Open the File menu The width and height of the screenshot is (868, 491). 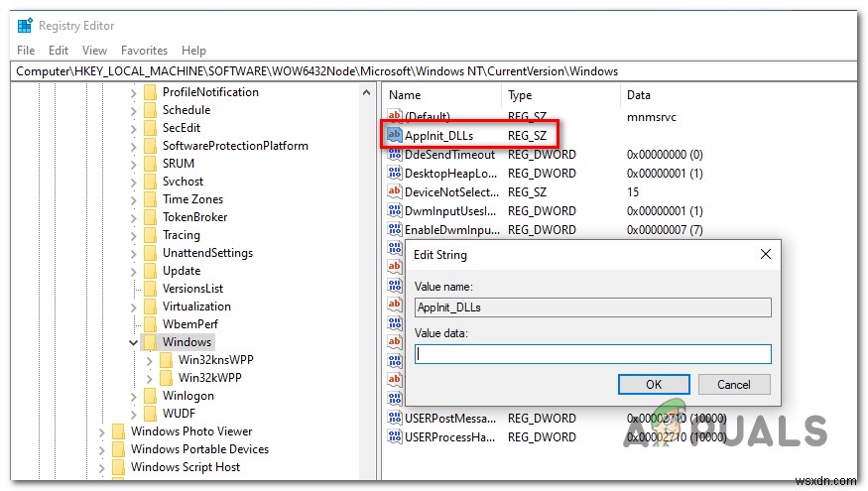[x=26, y=51]
